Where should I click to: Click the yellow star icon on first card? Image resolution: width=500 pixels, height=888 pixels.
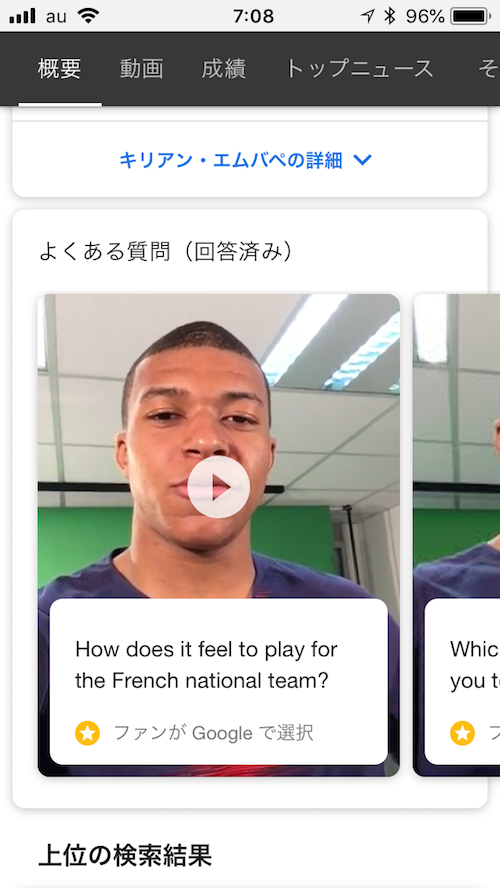[x=87, y=733]
